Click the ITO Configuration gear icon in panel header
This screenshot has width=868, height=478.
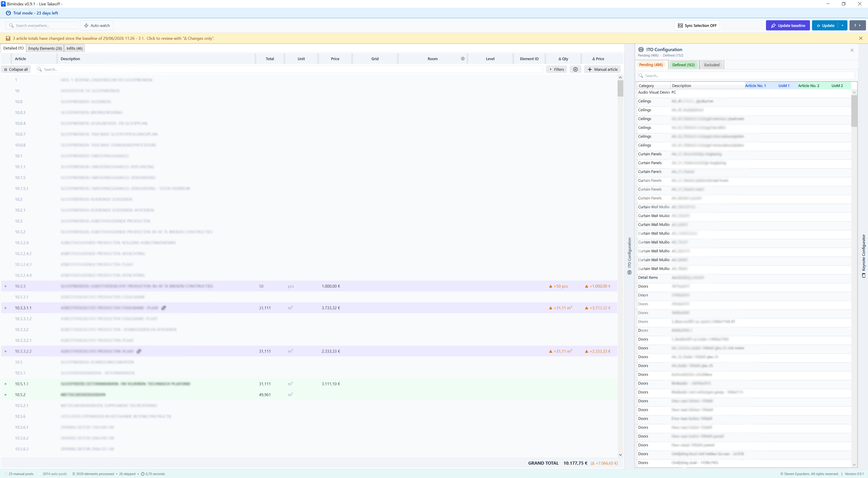pyautogui.click(x=641, y=50)
